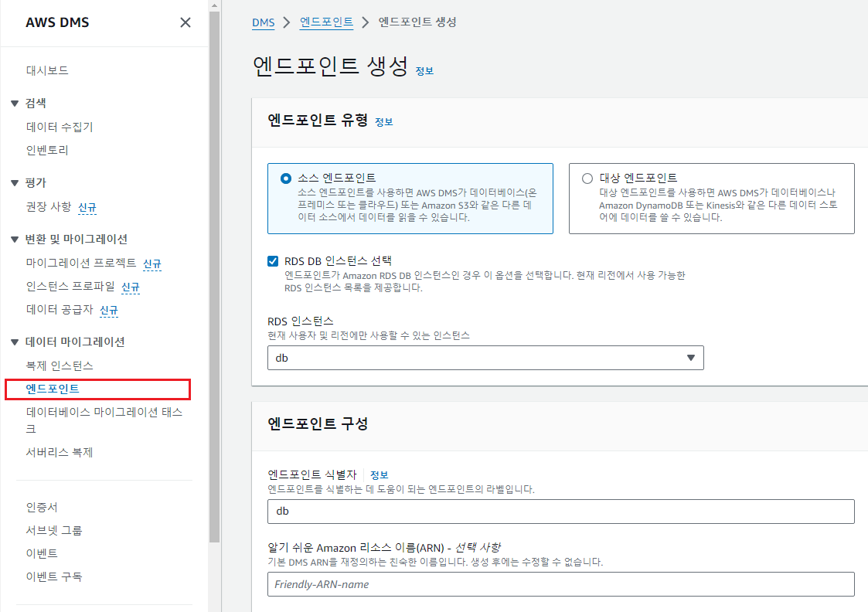Collapse the 변환 및 마이그레이션 section
868x612 pixels.
(x=15, y=239)
